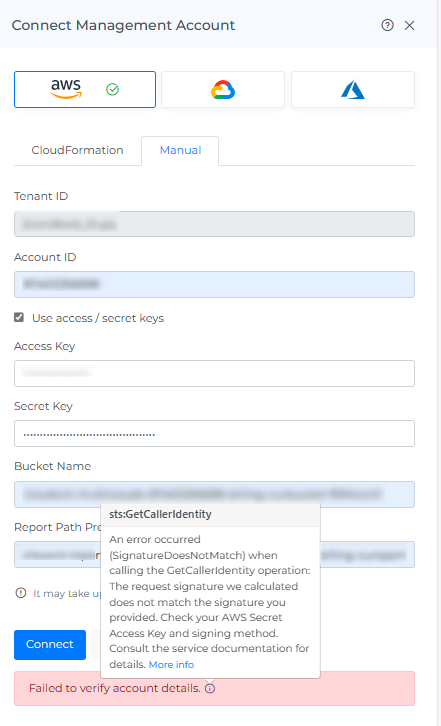Focus the Secret Key field
This screenshot has height=726, width=441.
[x=214, y=433]
